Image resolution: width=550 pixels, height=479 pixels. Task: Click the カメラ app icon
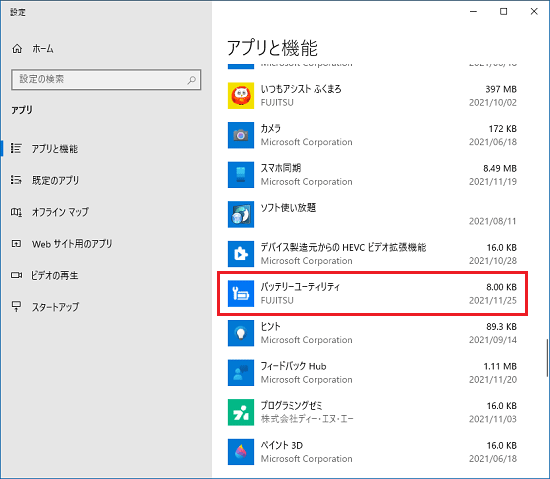(241, 135)
